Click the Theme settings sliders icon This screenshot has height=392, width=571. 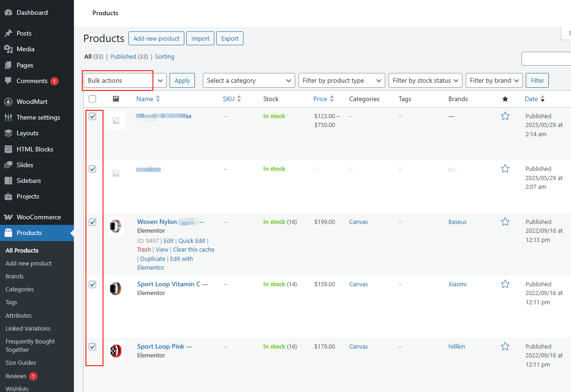8,117
